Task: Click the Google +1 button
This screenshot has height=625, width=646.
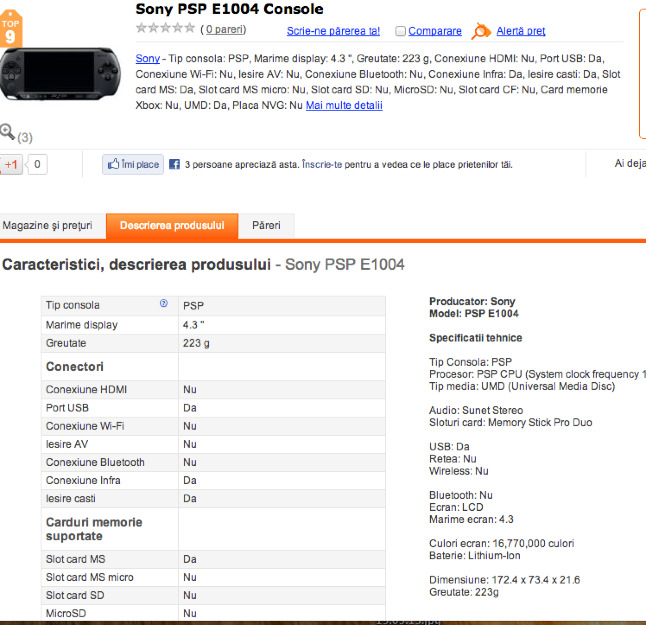Action: click(11, 165)
